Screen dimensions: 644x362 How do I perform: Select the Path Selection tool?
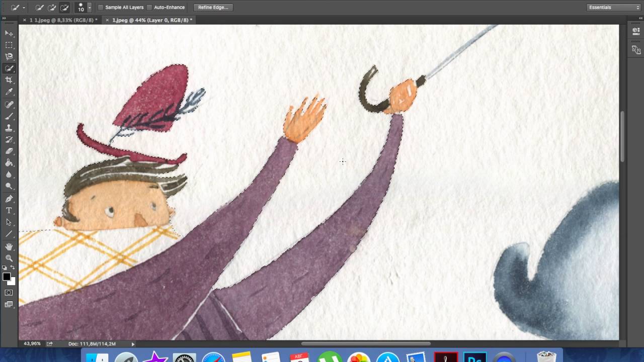click(x=9, y=222)
